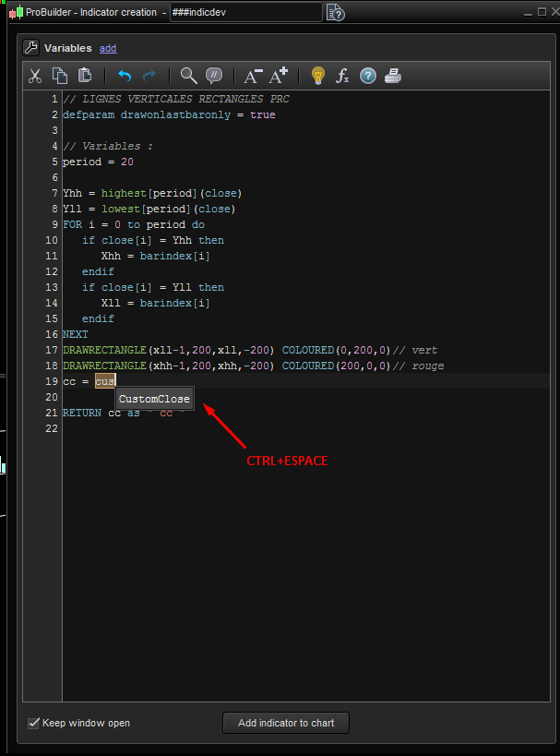This screenshot has width=560, height=756.
Task: Click the defparam drawonlastbaronly line
Action: pos(169,114)
